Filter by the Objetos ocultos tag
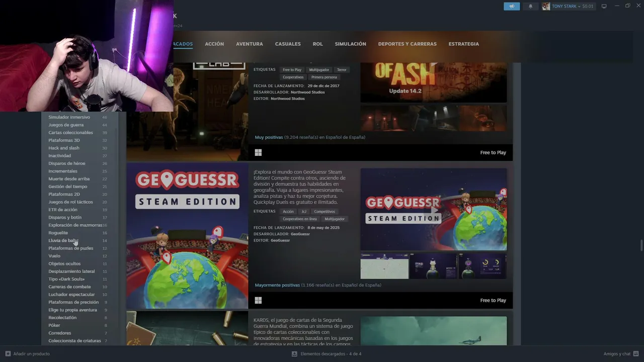 pyautogui.click(x=64, y=263)
